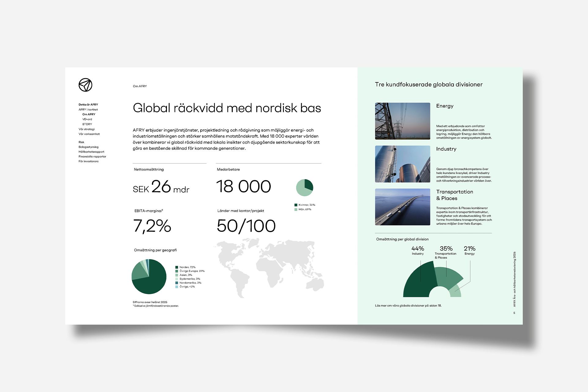The image size is (588, 392).
Task: Open the 'Bolagsstyrning' section link
Action: (89, 147)
